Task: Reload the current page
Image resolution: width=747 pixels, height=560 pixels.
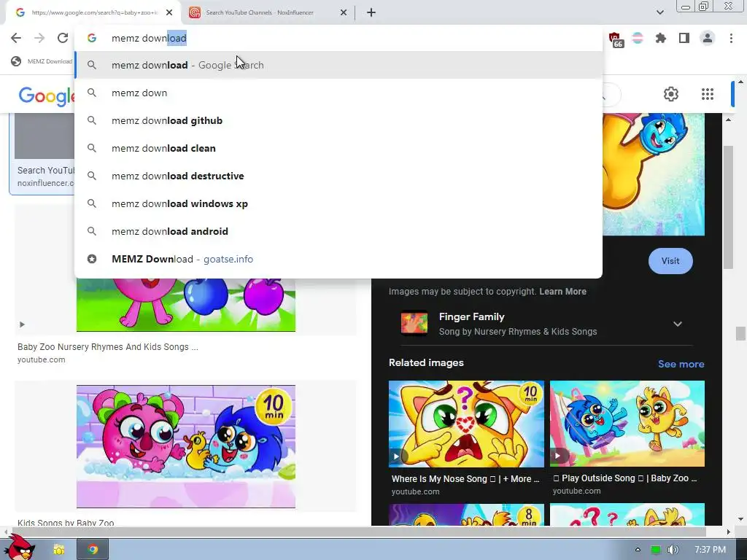Action: pos(63,38)
